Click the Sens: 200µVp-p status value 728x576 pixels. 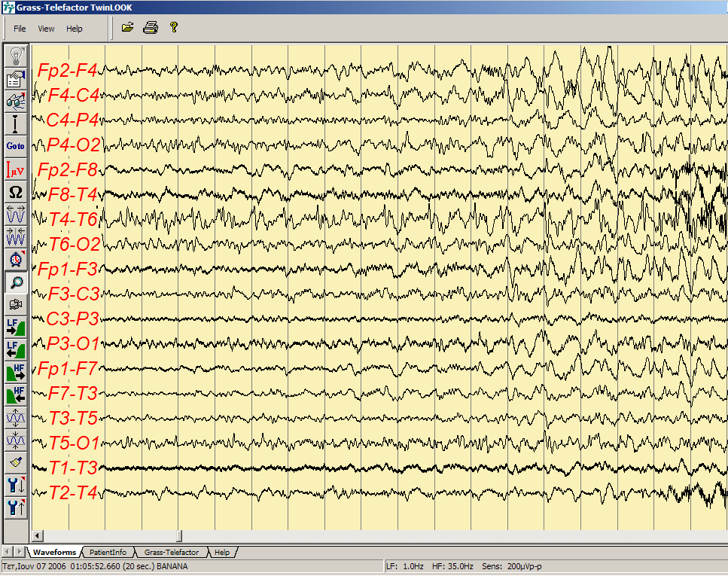pyautogui.click(x=512, y=567)
